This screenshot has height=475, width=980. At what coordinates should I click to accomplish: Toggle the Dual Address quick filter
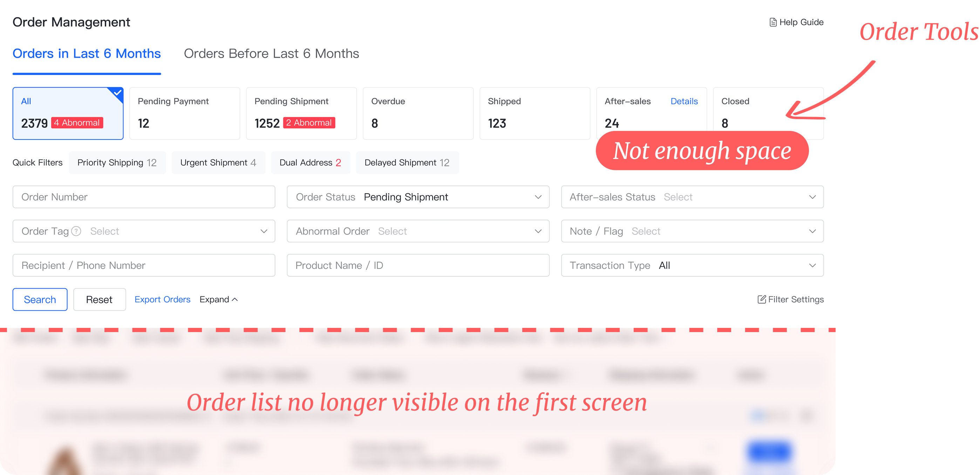(311, 163)
